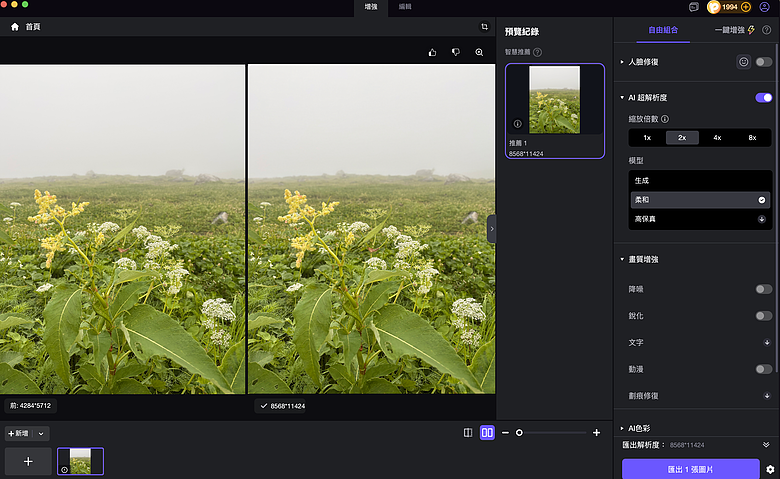Click the enhanced image preview pane
This screenshot has height=479, width=780.
click(371, 229)
